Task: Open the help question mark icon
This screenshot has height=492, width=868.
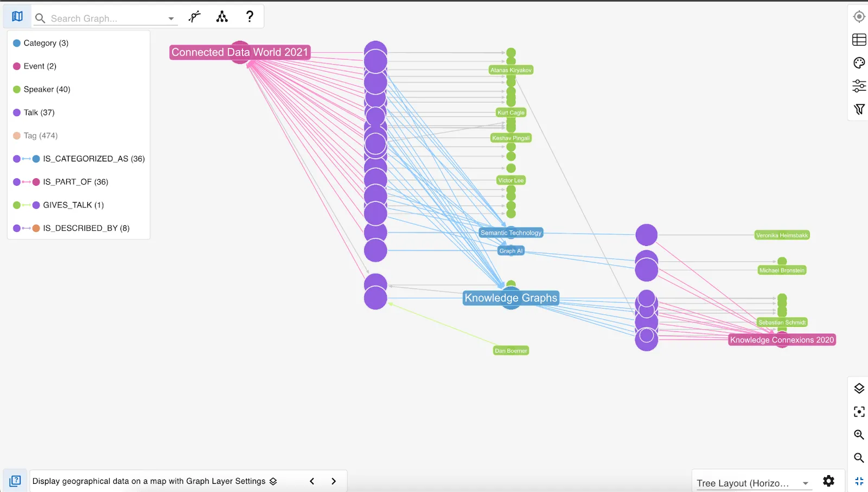Action: [x=250, y=17]
